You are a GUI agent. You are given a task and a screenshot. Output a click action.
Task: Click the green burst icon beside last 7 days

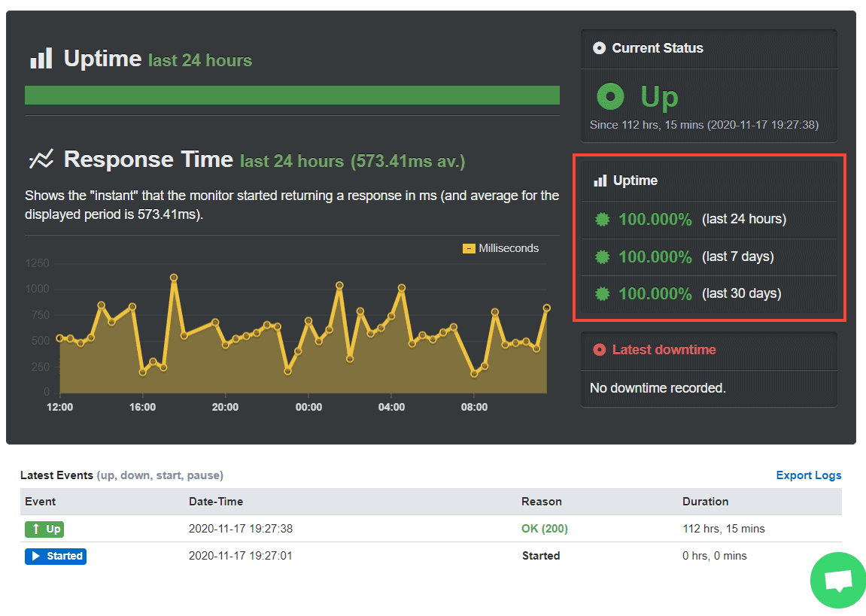602,256
